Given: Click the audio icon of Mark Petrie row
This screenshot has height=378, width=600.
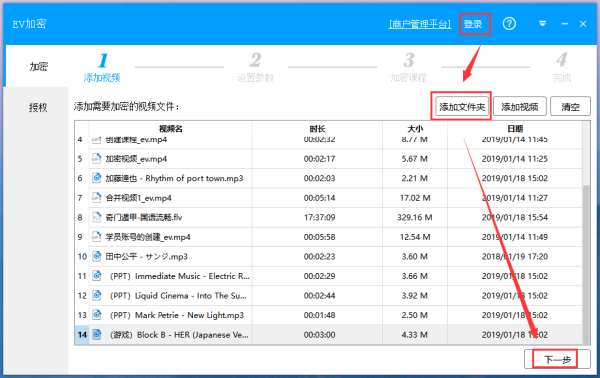Looking at the screenshot, I should [97, 314].
